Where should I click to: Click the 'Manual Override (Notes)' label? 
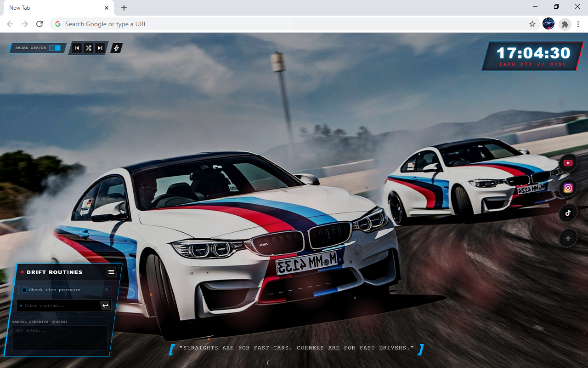(x=40, y=322)
